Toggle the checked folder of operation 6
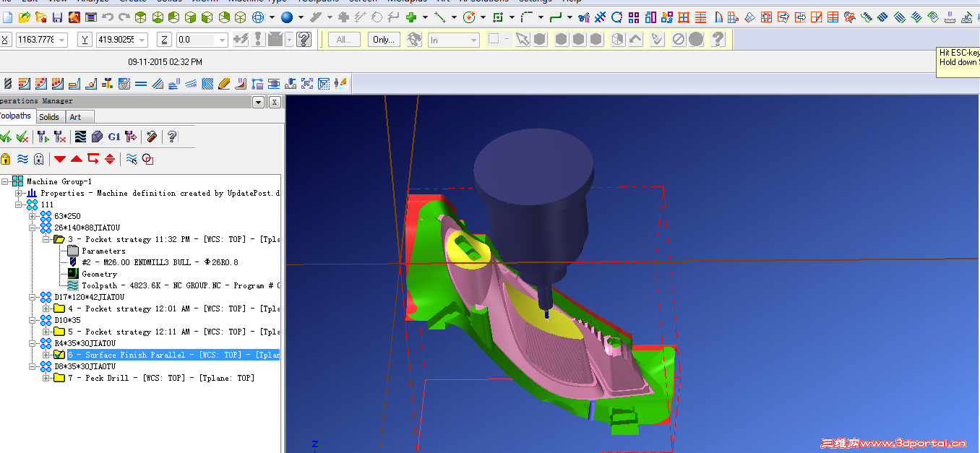Viewport: 980px width, 453px height. pyautogui.click(x=59, y=355)
